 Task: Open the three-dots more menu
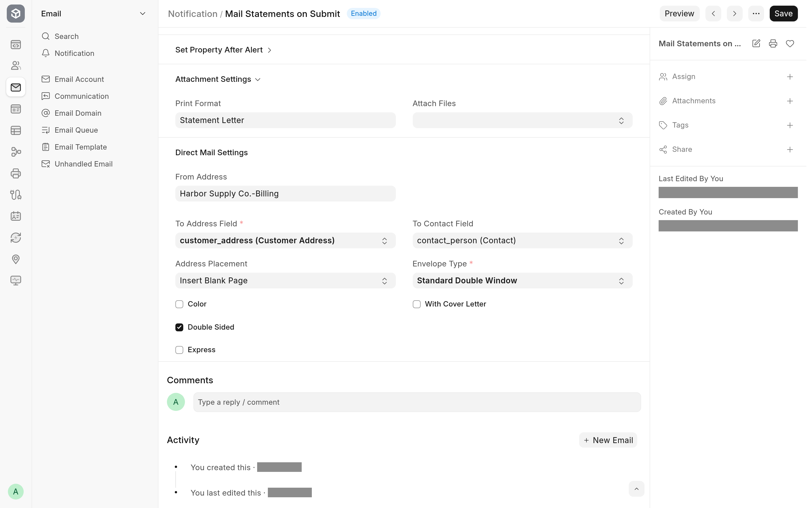(x=756, y=14)
